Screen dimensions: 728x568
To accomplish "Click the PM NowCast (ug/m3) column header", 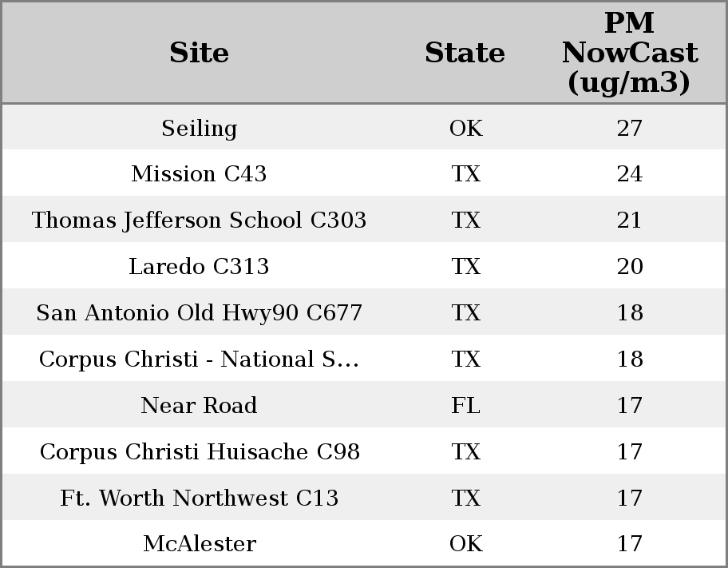I will click(629, 53).
